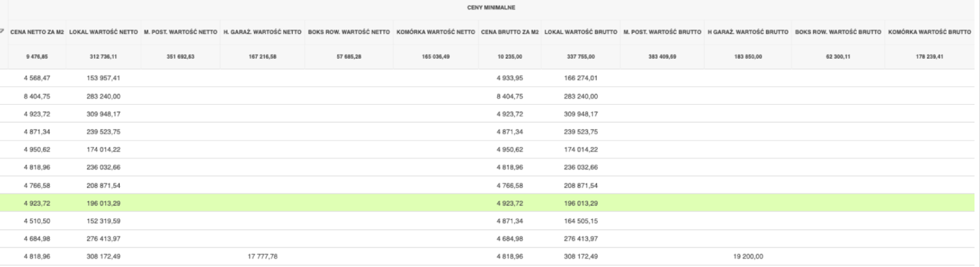Sort by CENA BRUTTO ZA M2 column header
The height and width of the screenshot is (267, 980).
510,32
